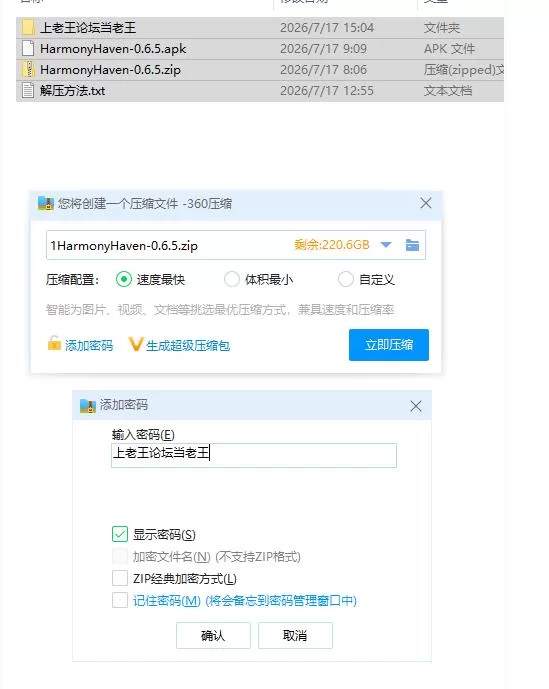Close the 添加密码 dialog
The image size is (549, 689).
point(416,406)
